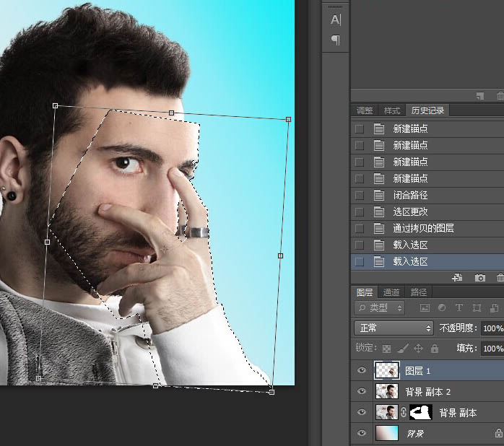Click the type layer filter icon
Screen dimensions: 504x446
459,308
